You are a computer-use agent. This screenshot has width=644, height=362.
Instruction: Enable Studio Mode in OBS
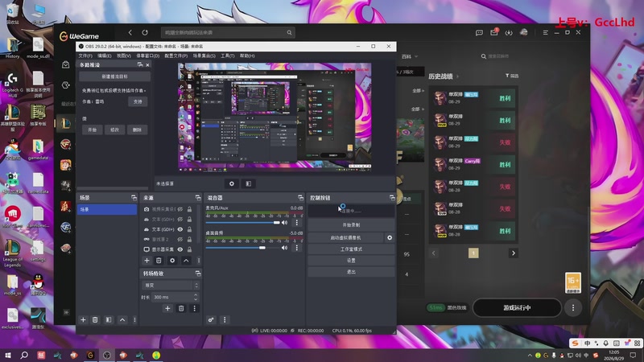pyautogui.click(x=351, y=249)
